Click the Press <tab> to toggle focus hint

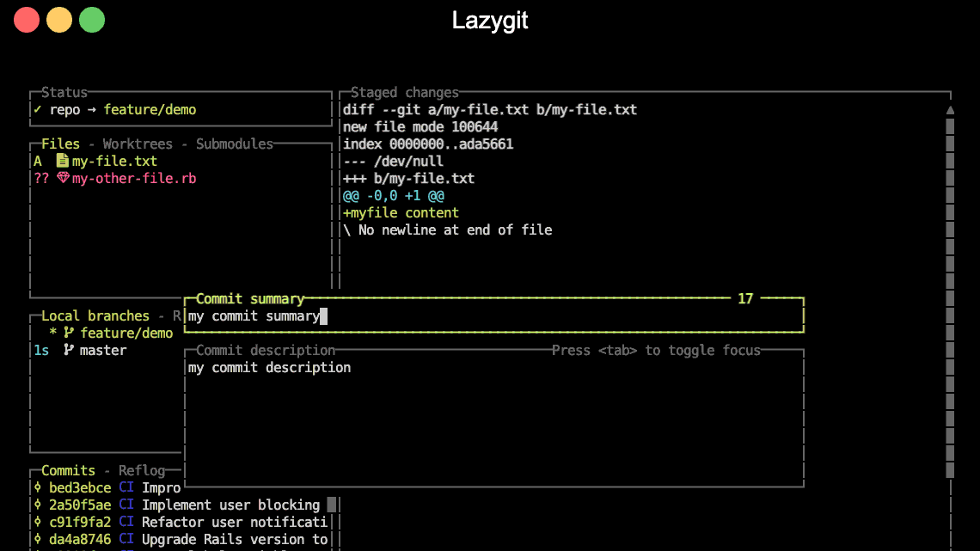pos(656,350)
